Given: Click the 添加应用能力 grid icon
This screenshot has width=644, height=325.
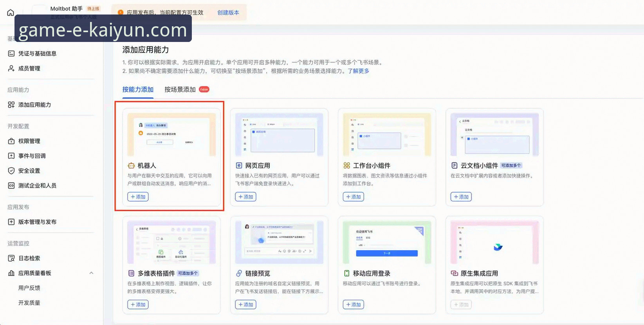Looking at the screenshot, I should 11,105.
